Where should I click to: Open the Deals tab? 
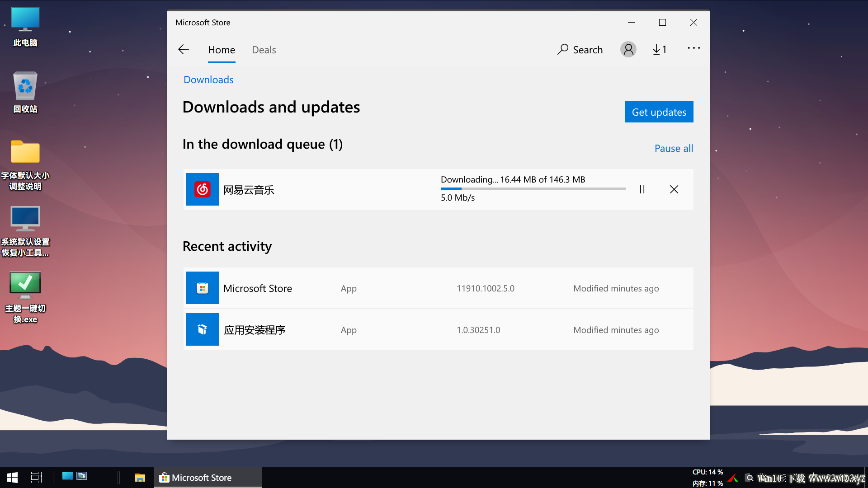[x=264, y=50]
